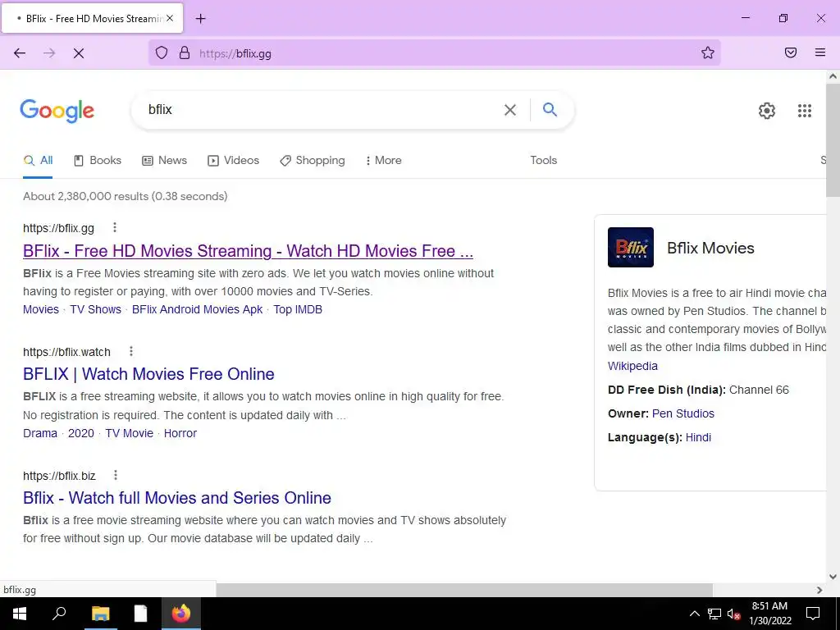The width and height of the screenshot is (840, 630).
Task: Open the Horror sitelink
Action: [180, 433]
